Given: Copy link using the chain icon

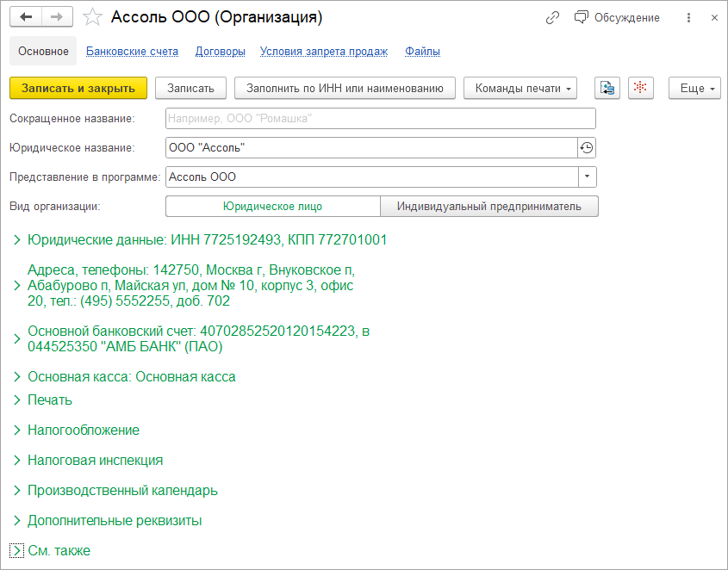Looking at the screenshot, I should tap(552, 18).
